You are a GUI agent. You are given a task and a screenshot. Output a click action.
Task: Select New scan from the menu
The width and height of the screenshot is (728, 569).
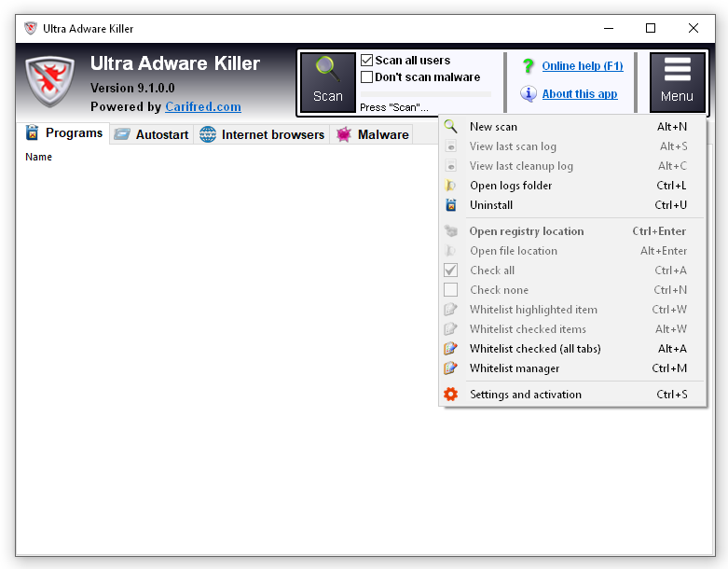coord(572,126)
